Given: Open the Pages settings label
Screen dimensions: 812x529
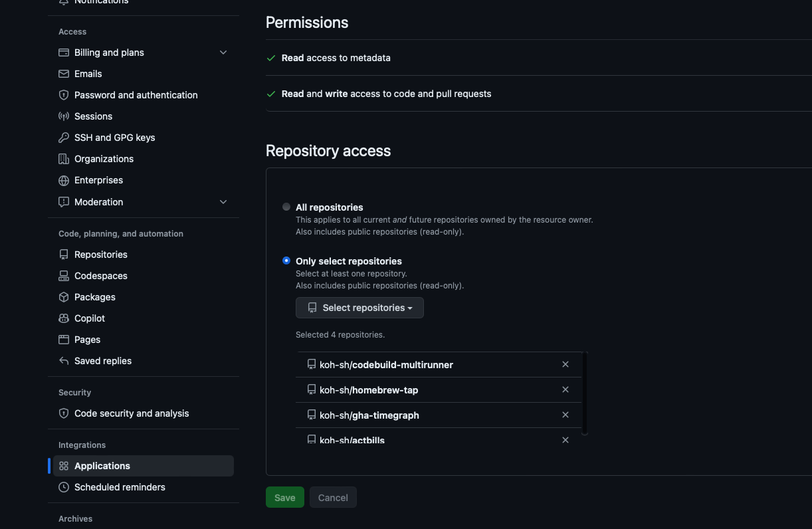Looking at the screenshot, I should (x=87, y=340).
